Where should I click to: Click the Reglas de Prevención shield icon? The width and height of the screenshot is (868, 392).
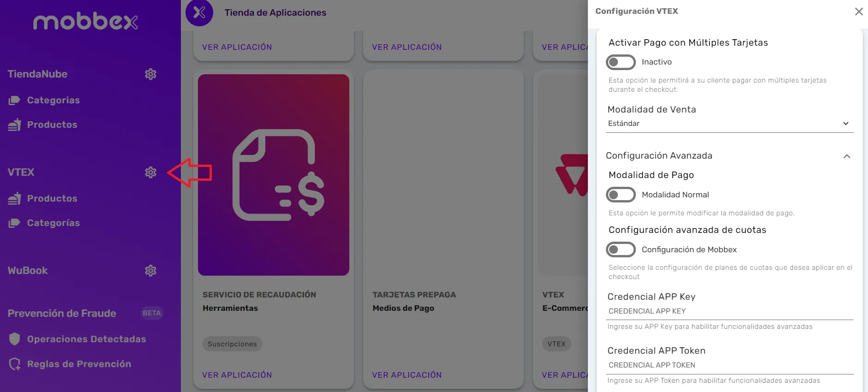tap(15, 364)
